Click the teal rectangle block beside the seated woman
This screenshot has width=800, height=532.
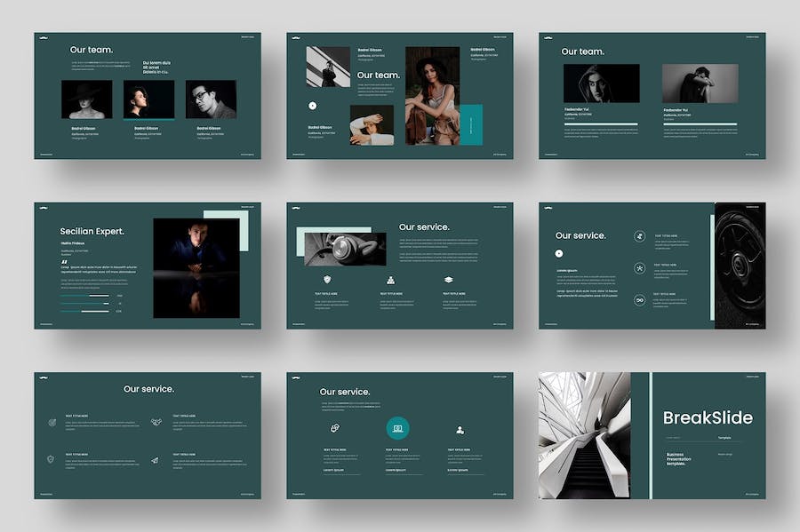coord(471,124)
